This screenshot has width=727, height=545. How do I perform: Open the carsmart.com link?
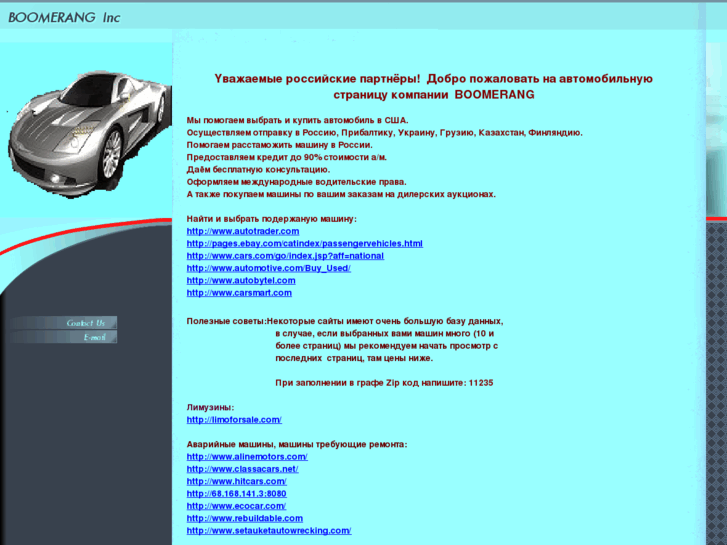[239, 293]
